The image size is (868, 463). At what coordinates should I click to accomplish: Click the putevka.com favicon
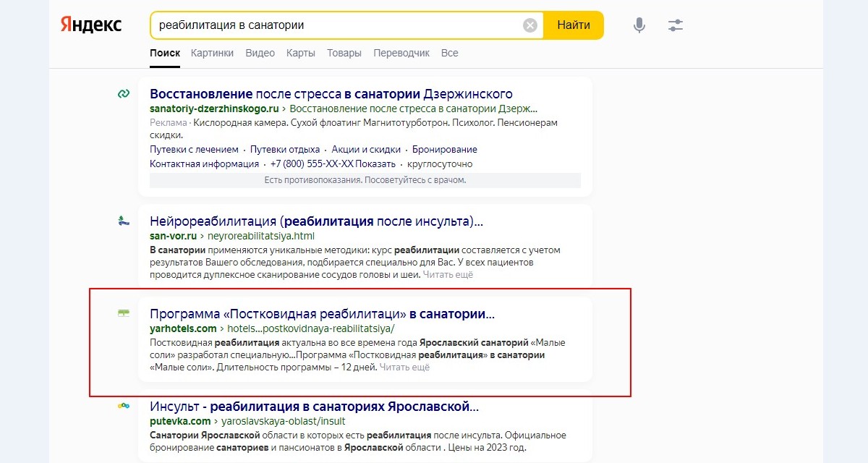[124, 406]
